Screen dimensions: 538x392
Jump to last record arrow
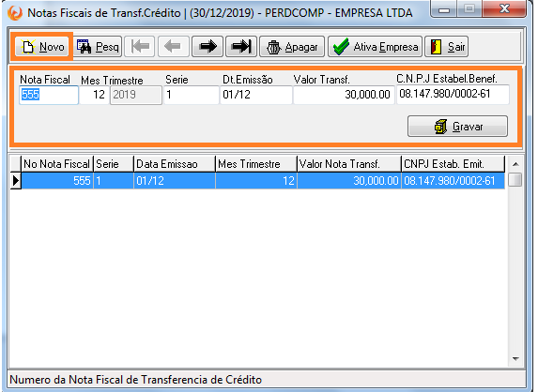coord(241,47)
